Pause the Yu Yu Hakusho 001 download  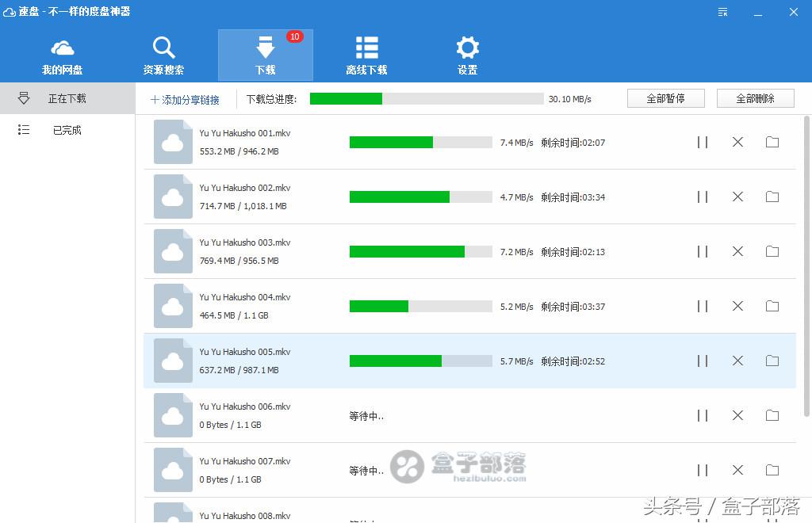point(702,142)
